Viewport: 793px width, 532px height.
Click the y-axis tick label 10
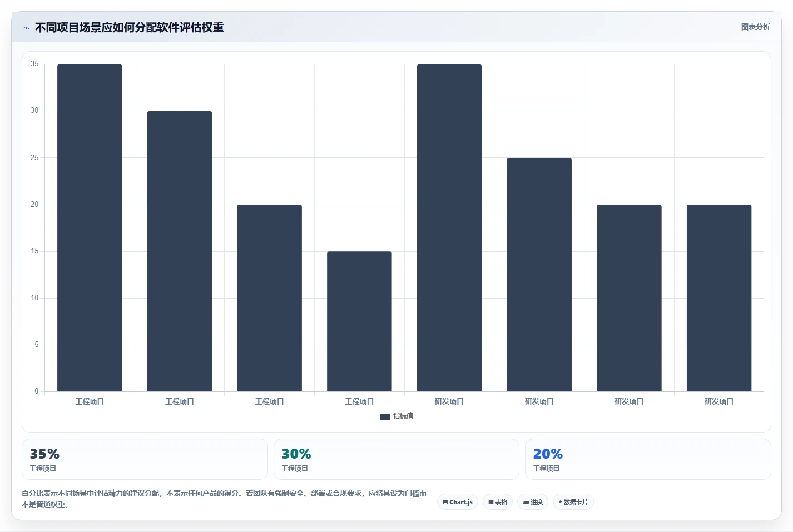(x=34, y=297)
